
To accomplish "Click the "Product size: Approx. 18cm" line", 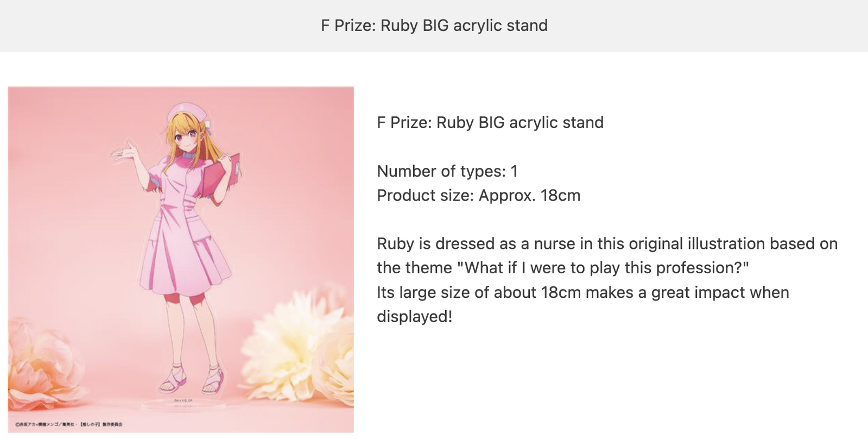I will 478,195.
